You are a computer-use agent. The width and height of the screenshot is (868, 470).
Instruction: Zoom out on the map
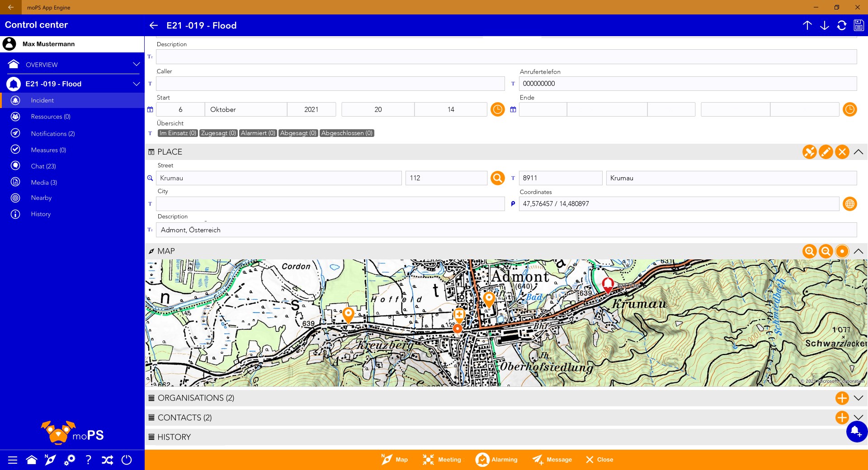826,251
